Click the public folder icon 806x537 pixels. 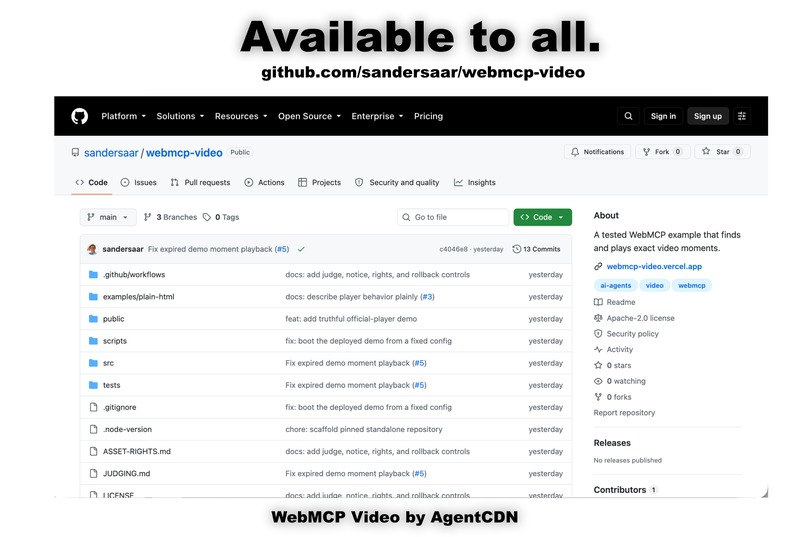pyautogui.click(x=93, y=319)
